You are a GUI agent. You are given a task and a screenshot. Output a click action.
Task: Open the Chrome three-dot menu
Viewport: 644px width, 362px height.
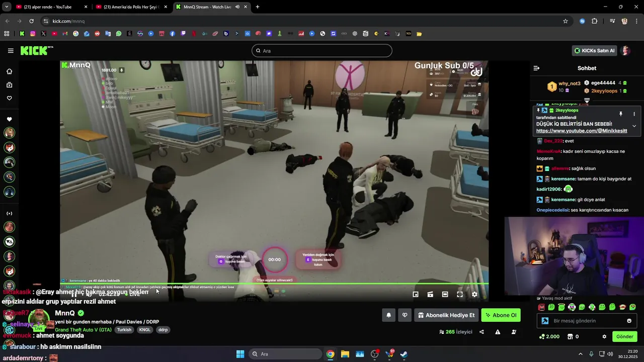click(637, 21)
